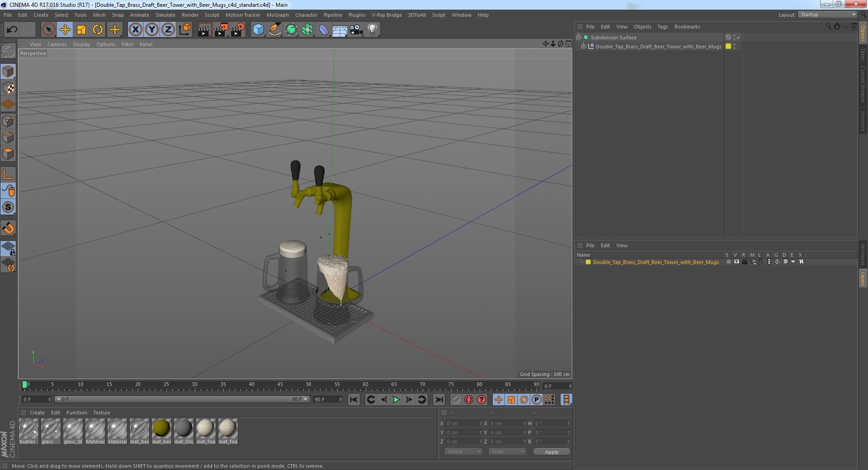The image size is (868, 470).
Task: Open the Content Browser side tab
Action: [x=863, y=84]
